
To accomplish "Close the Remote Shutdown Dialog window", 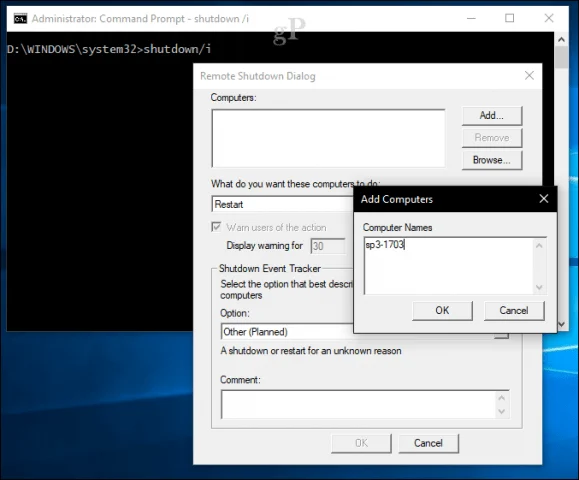I will pyautogui.click(x=529, y=76).
